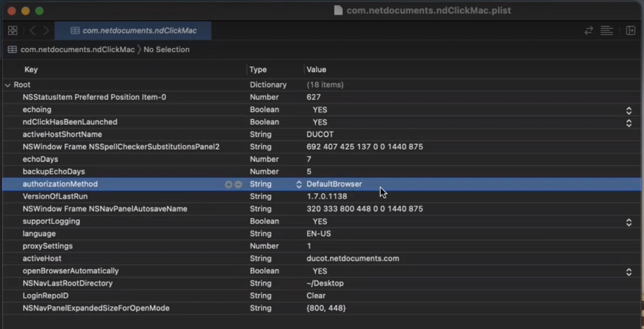Select the ndClickHasBeenLaunched key

point(70,122)
